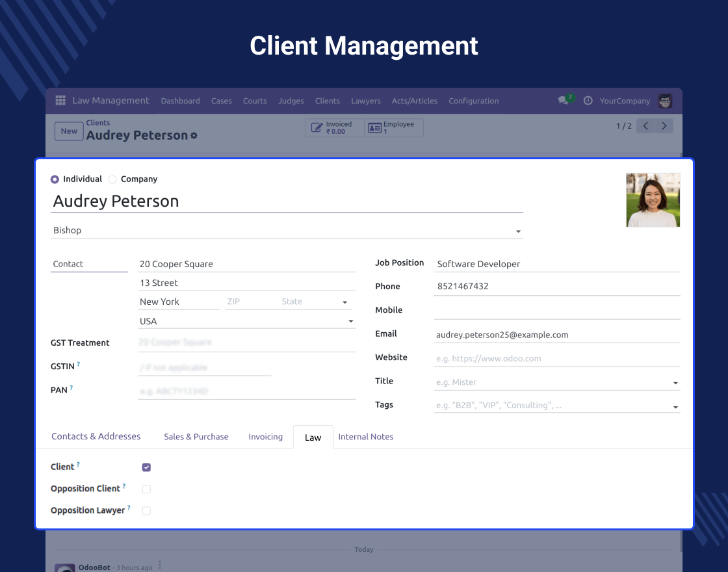Screen dimensions: 728x572
Task: Click the PAN input field
Action: pos(246,391)
